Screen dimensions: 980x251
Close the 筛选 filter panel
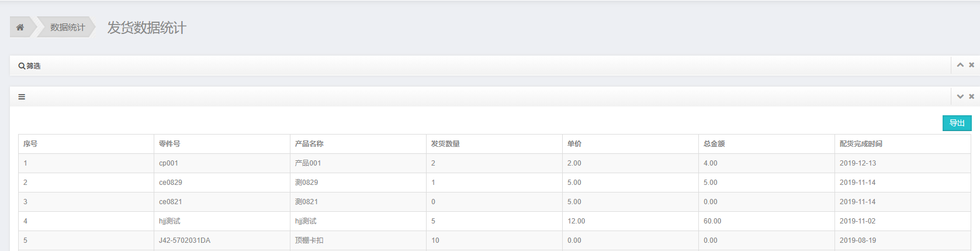pyautogui.click(x=971, y=65)
